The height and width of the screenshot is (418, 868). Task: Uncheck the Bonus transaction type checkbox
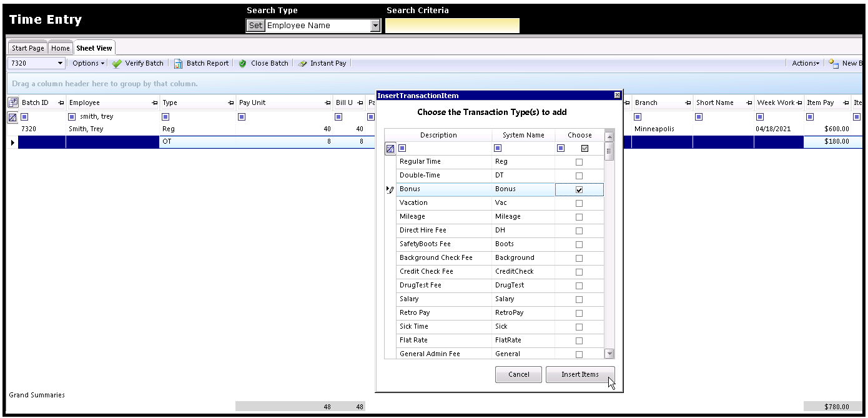(x=579, y=189)
